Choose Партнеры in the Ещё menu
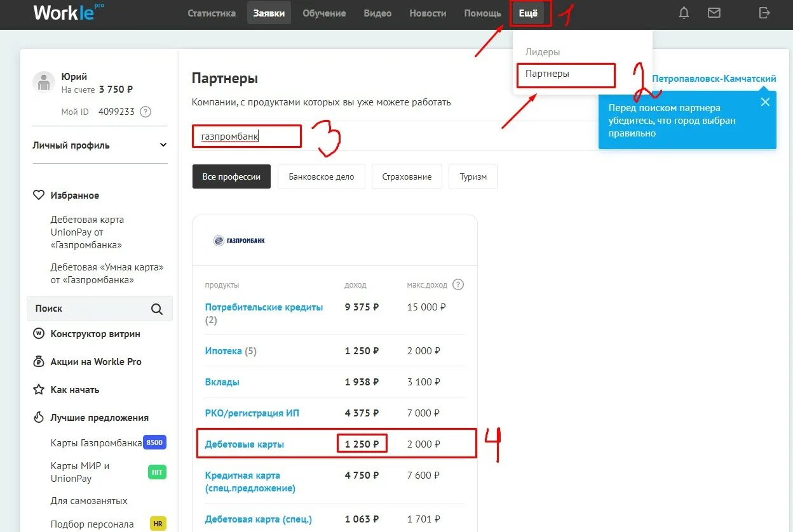This screenshot has width=793, height=532. (547, 75)
